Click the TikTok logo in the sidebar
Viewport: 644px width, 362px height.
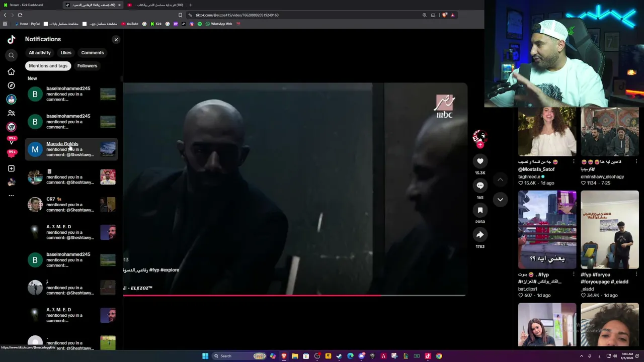(11, 39)
